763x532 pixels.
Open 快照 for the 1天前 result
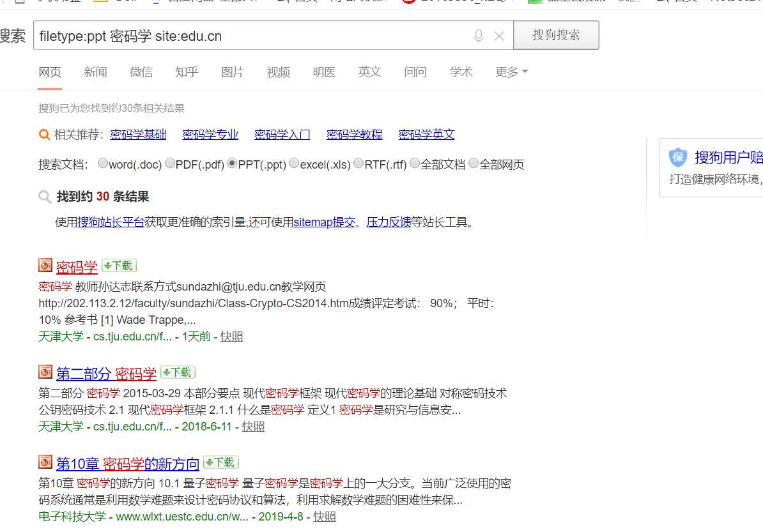[231, 337]
